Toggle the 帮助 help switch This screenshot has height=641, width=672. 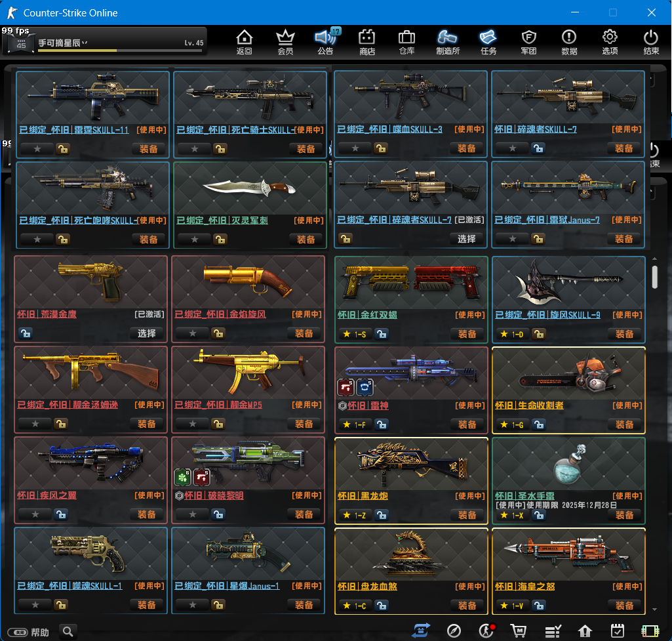(18, 632)
